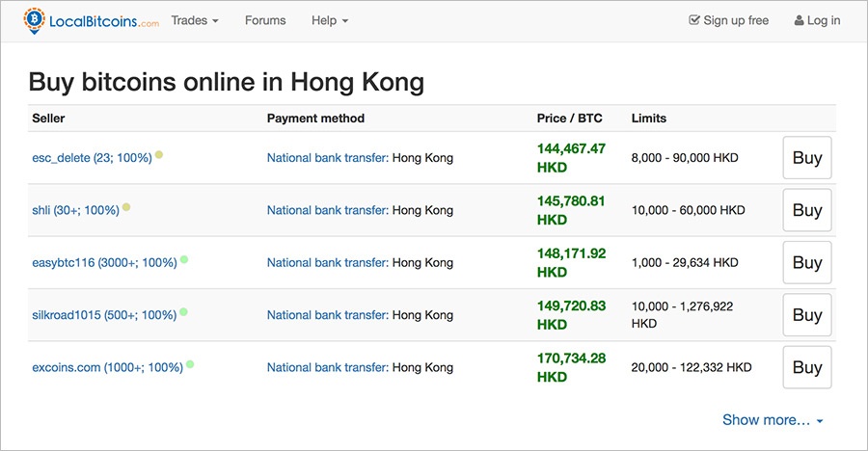Click silkroad1015's green status dot
868x451 pixels.
tap(183, 311)
